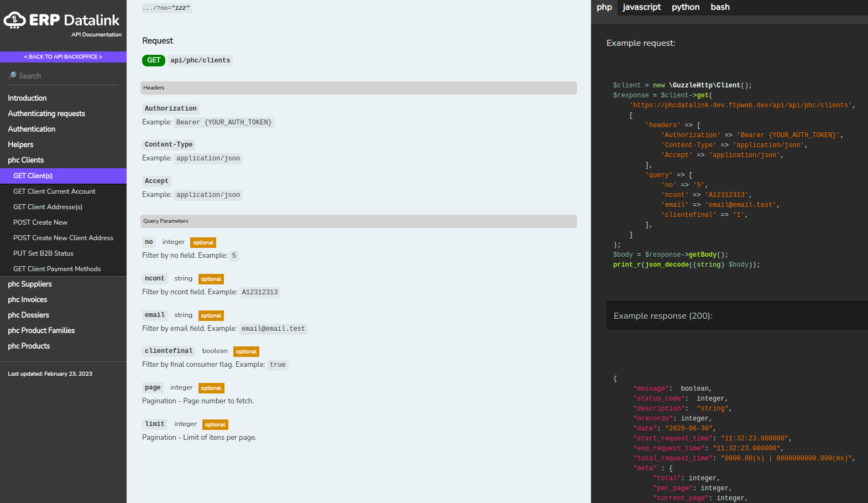Open Authenticating requests section
868x503 pixels.
coord(46,113)
